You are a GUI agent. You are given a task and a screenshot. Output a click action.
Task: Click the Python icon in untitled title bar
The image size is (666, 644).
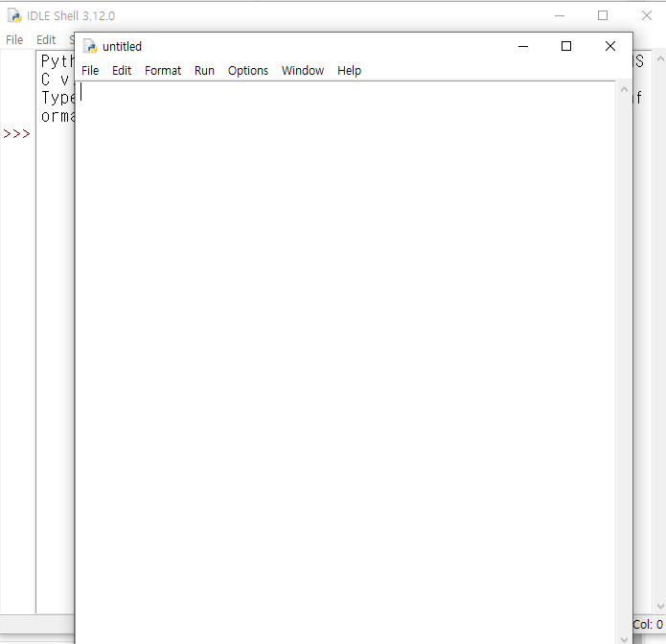(90, 46)
